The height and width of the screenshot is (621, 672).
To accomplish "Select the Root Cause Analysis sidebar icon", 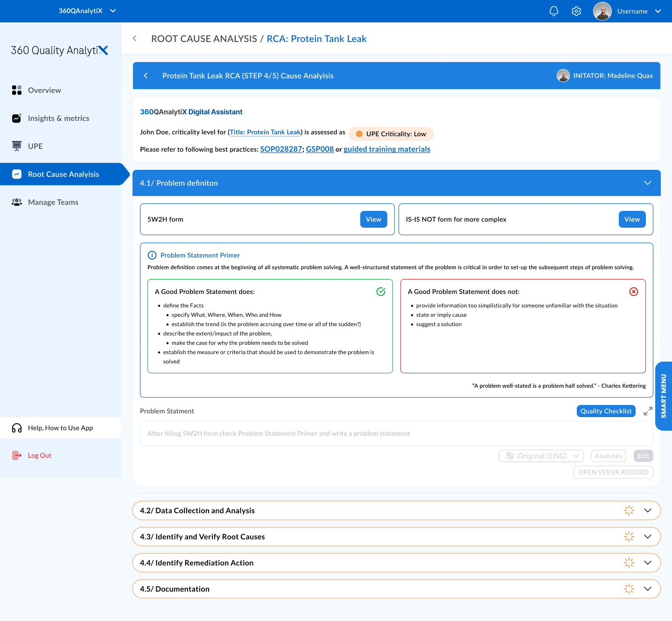I will tap(17, 174).
